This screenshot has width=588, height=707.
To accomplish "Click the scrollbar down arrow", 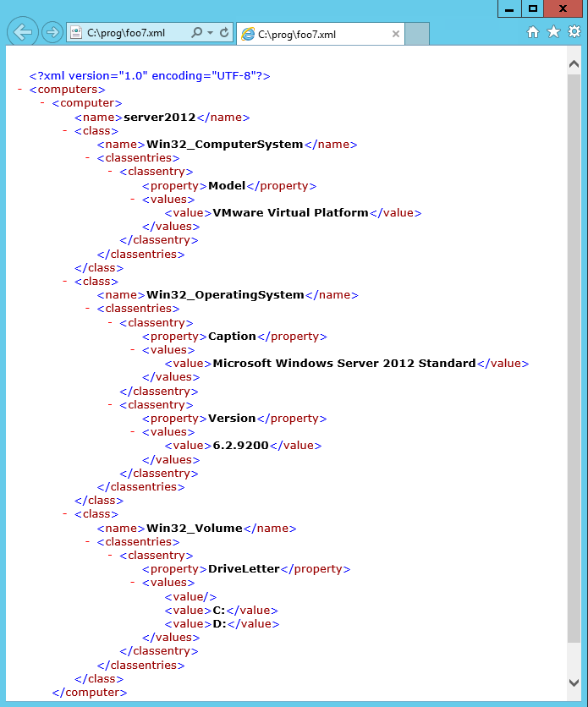I will click(x=574, y=682).
